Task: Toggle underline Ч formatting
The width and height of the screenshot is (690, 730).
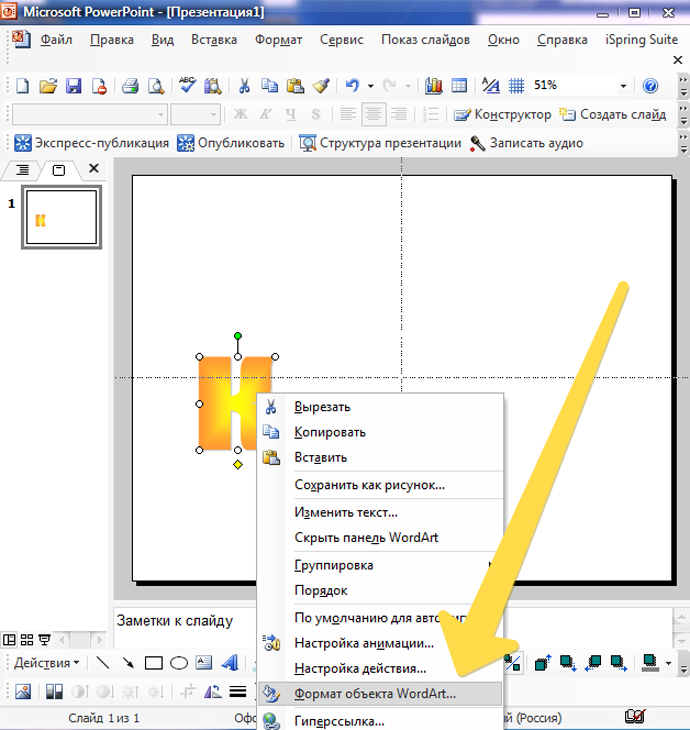Action: tap(291, 114)
